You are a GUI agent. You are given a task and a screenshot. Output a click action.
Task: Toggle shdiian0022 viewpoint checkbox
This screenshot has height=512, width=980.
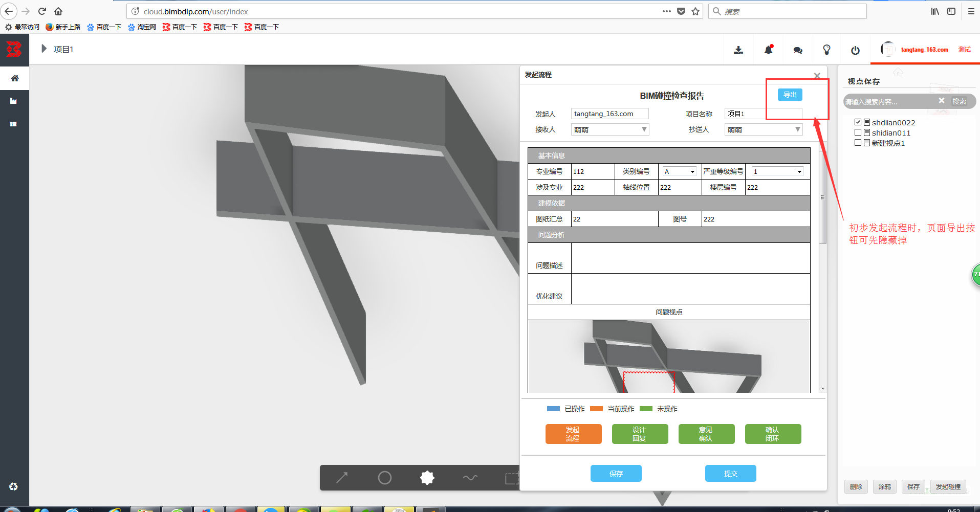coord(858,122)
